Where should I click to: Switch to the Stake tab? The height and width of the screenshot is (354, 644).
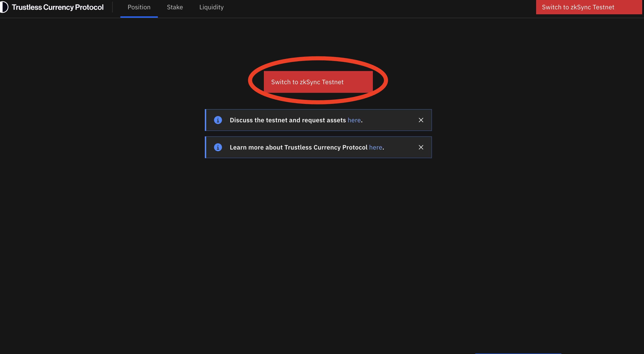pyautogui.click(x=175, y=7)
